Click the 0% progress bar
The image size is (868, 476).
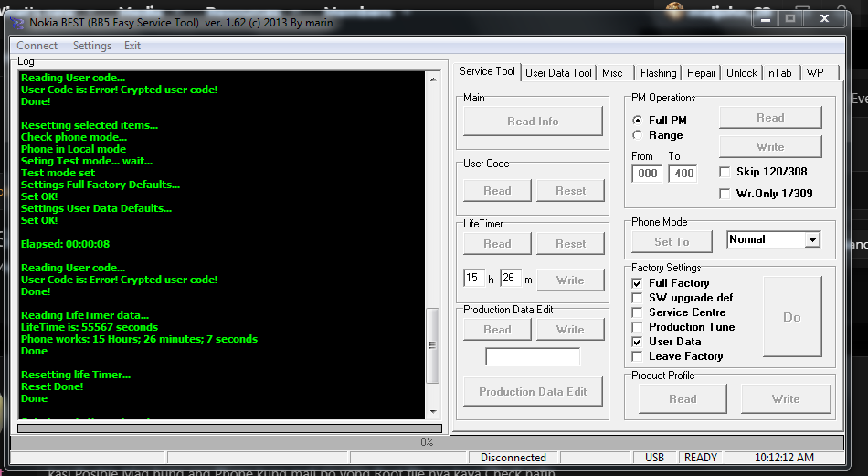[427, 441]
